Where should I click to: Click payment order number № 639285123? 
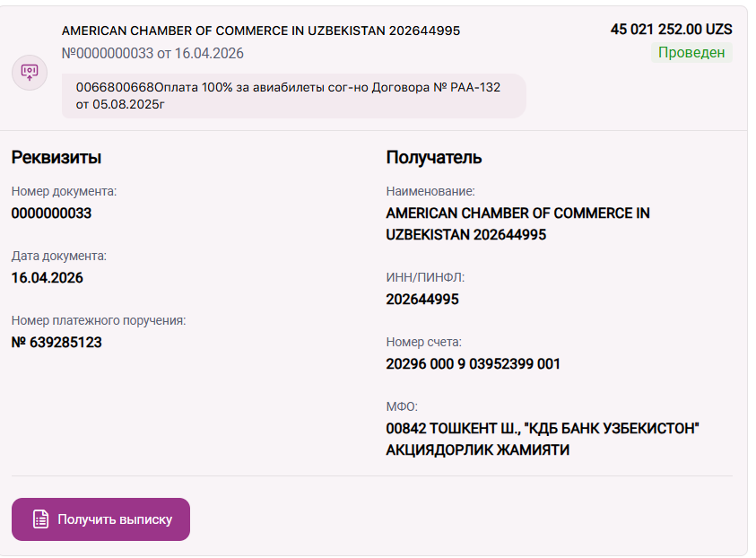tap(56, 343)
